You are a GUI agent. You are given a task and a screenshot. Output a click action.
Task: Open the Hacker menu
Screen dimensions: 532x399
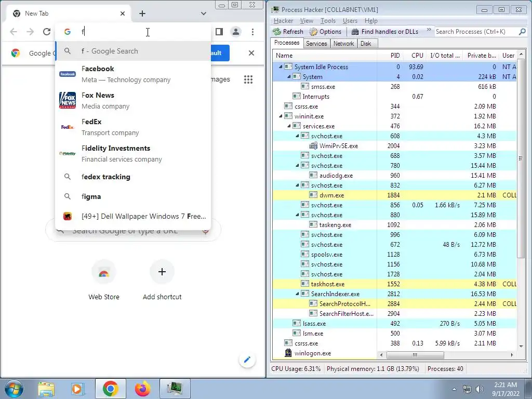pyautogui.click(x=283, y=21)
